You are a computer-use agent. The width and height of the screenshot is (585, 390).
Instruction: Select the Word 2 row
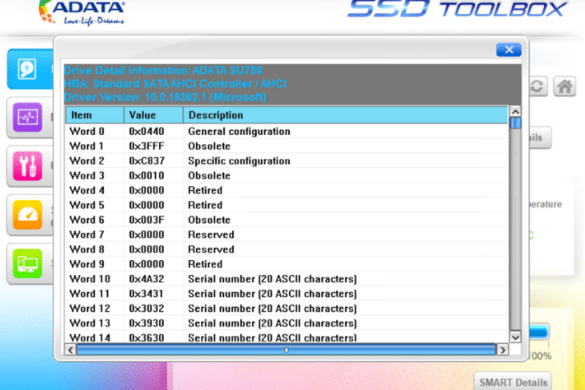[x=287, y=161]
